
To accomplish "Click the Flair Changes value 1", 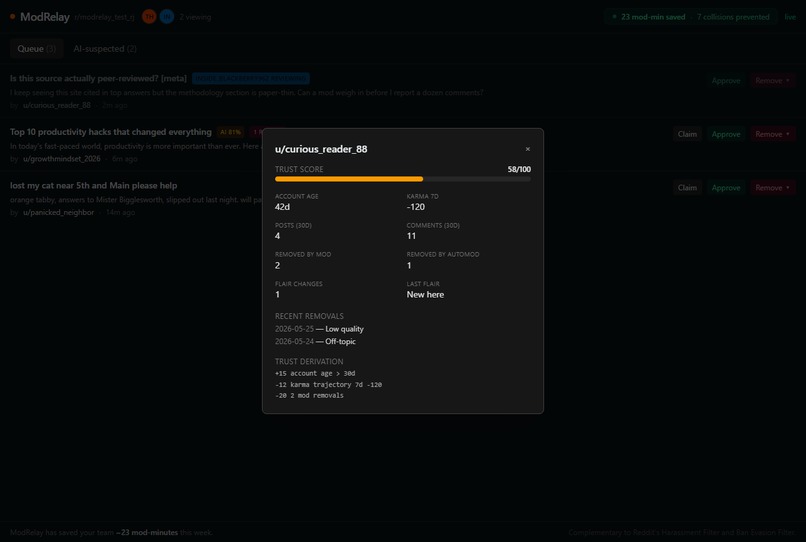I will coord(278,295).
